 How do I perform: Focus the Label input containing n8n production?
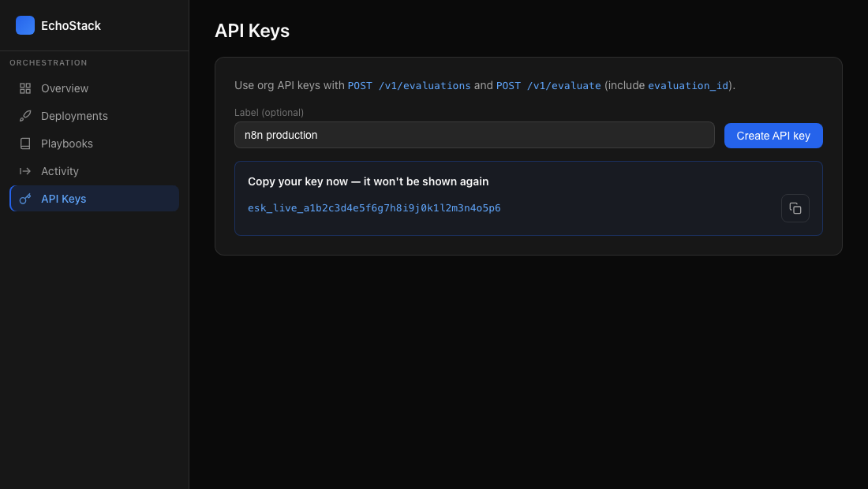[x=474, y=135]
